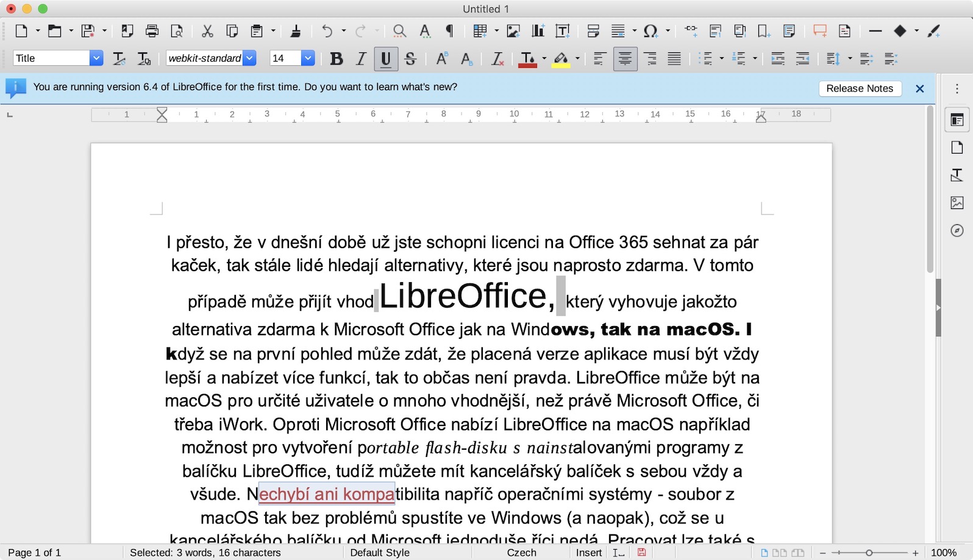Insert a comment
973x560 pixels.
pyautogui.click(x=820, y=31)
